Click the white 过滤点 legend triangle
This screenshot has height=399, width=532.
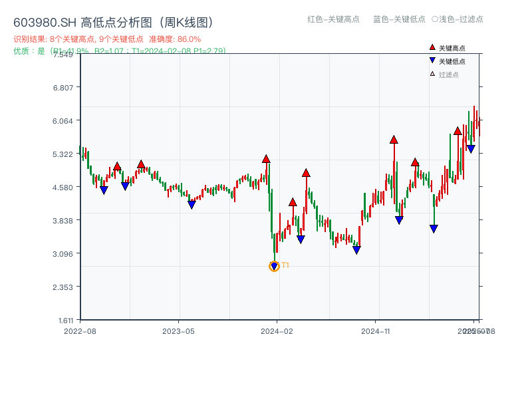(432, 74)
